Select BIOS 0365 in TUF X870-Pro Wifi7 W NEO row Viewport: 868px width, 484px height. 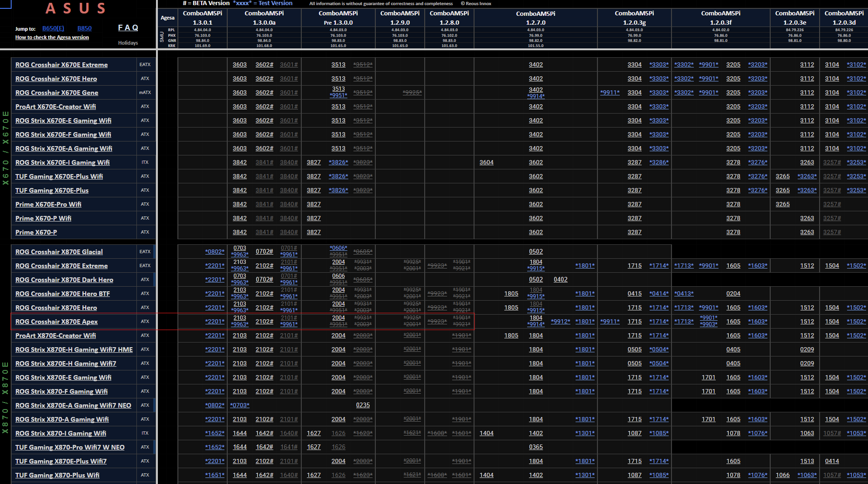pos(536,447)
